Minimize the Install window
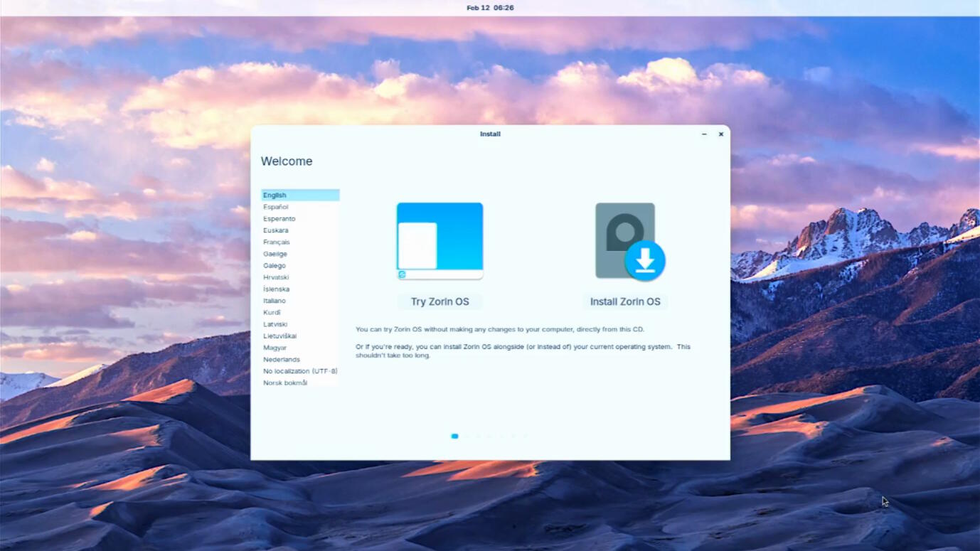 [704, 134]
